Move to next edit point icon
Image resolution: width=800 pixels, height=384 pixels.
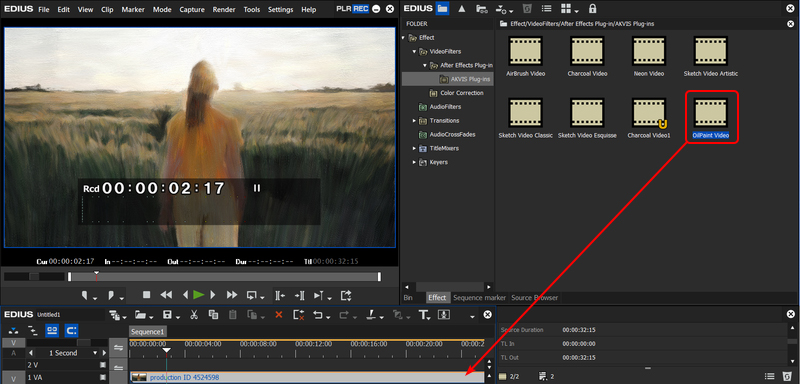[x=299, y=295]
